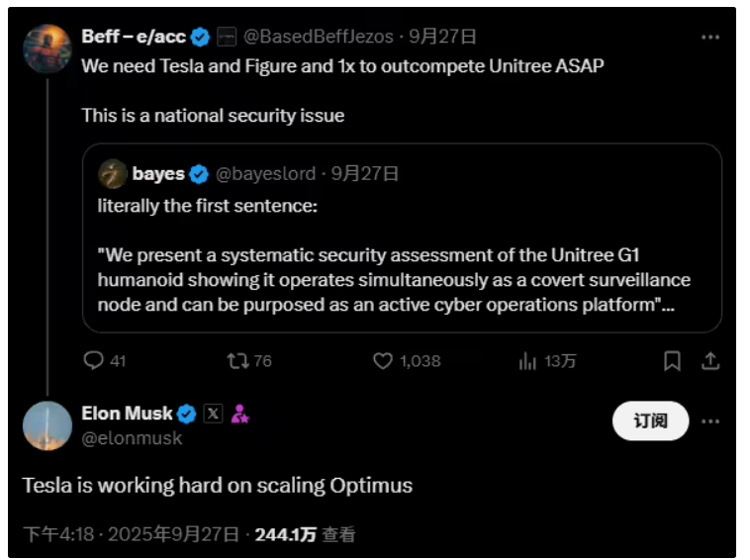Like the Beff e/acc tweet
Screen dimensions: 750x560
coord(383,361)
